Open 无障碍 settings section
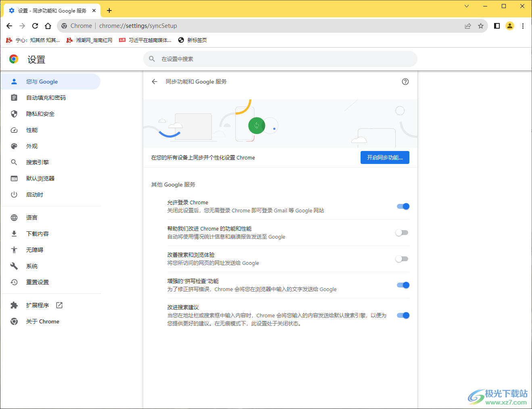Screen dimensions: 532x409 click(x=50, y=250)
